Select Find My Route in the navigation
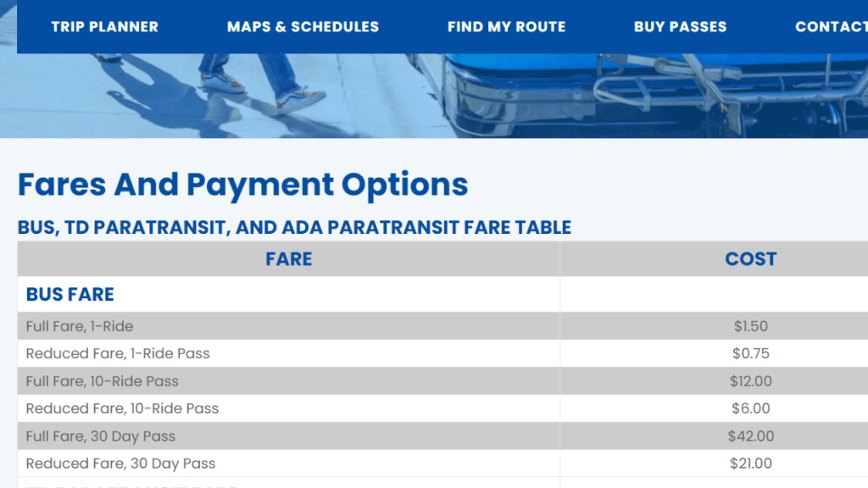The width and height of the screenshot is (868, 488). (x=506, y=26)
